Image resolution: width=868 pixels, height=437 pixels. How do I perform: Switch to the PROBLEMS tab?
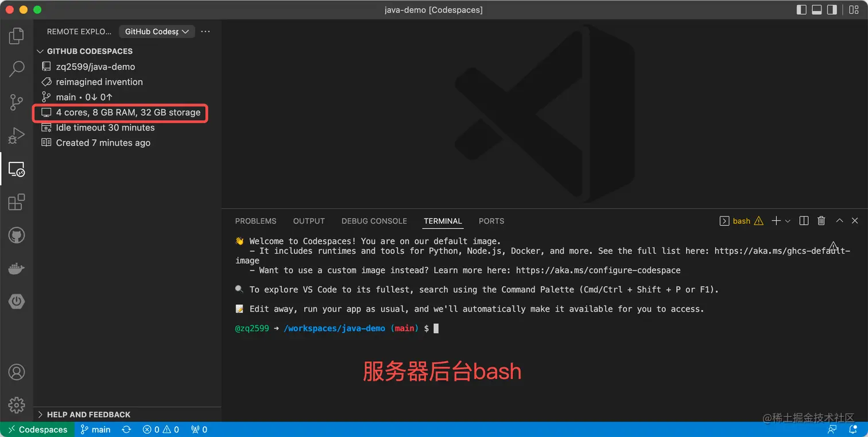point(255,221)
